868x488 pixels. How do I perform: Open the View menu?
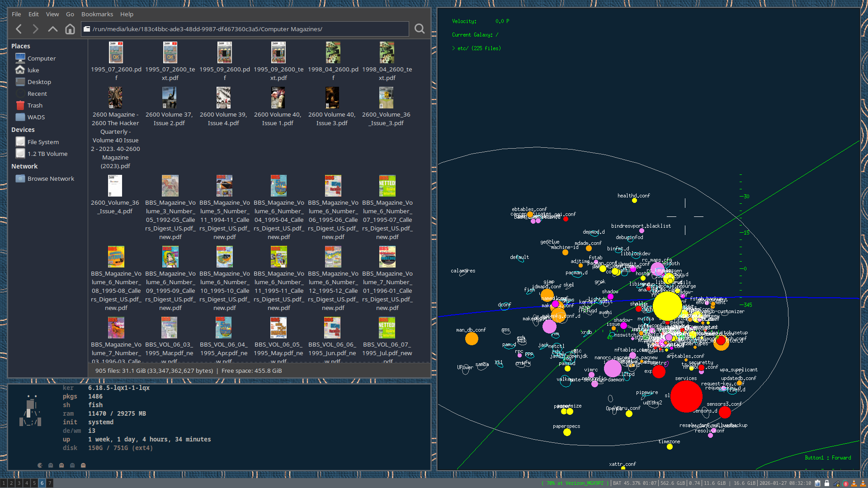[52, 14]
